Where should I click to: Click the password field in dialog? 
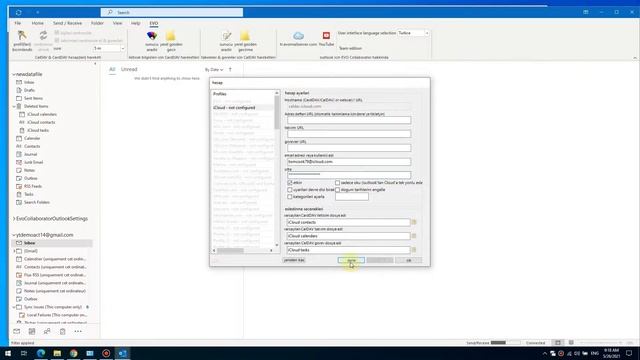coord(349,175)
